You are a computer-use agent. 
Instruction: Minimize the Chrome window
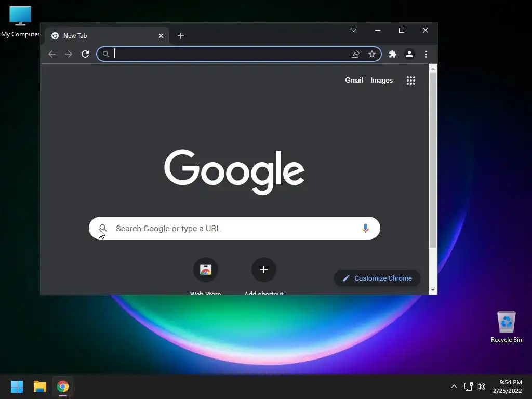coord(378,30)
